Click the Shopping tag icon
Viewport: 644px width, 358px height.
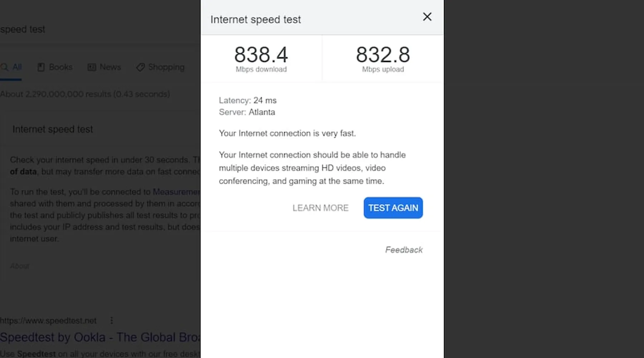[x=141, y=67]
